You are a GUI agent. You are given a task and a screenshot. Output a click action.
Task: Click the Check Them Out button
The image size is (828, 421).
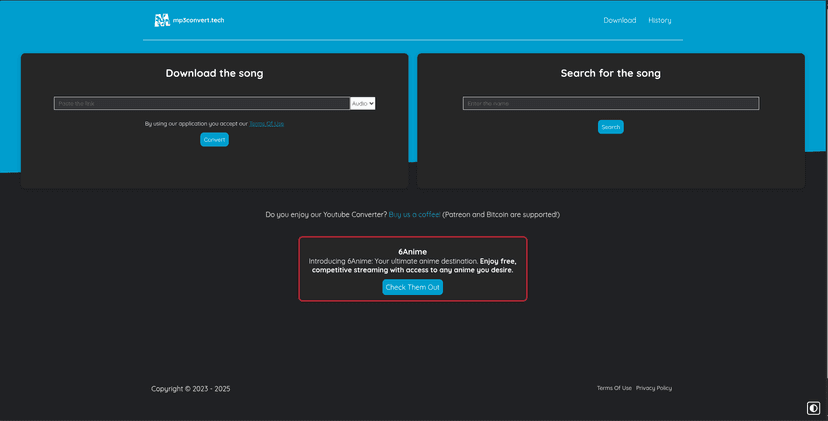tap(412, 287)
